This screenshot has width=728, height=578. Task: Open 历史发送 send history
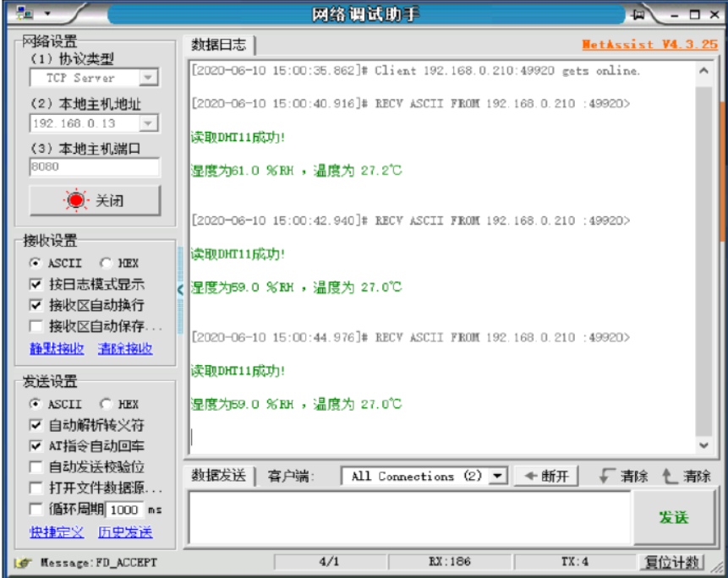124,532
